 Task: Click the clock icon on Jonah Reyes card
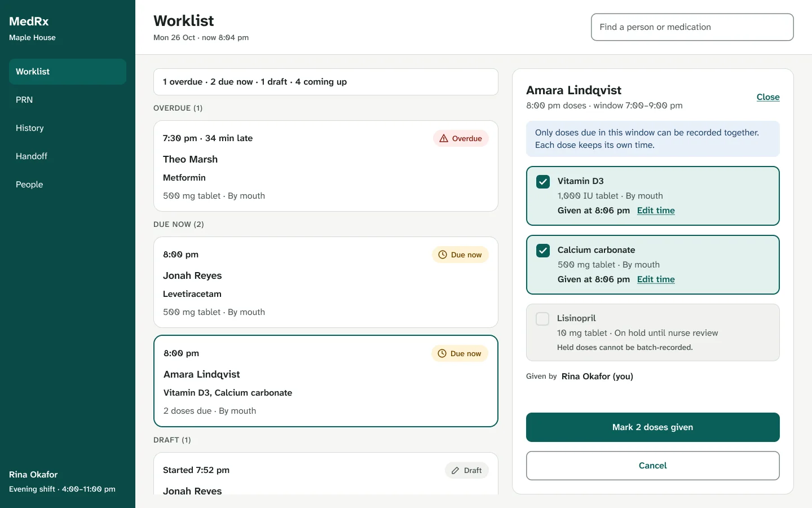point(443,255)
